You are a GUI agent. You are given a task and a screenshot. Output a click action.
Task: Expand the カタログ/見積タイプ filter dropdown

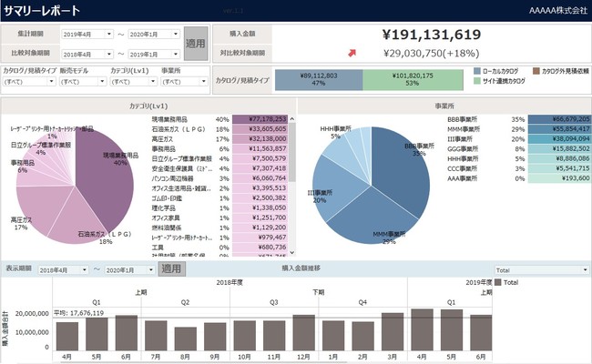[29, 82]
